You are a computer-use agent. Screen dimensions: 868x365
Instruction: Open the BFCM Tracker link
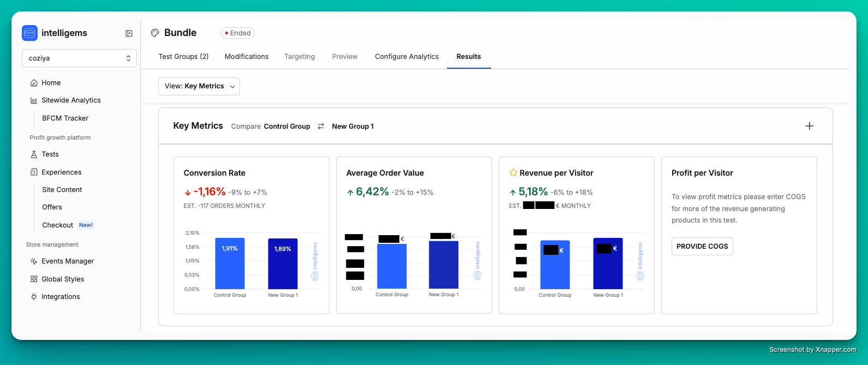click(65, 118)
